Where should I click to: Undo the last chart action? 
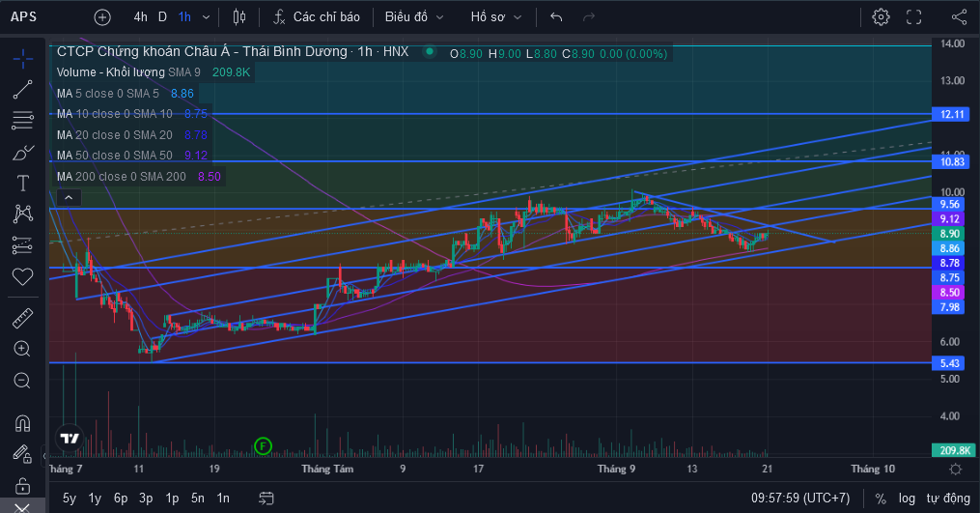coord(556,16)
